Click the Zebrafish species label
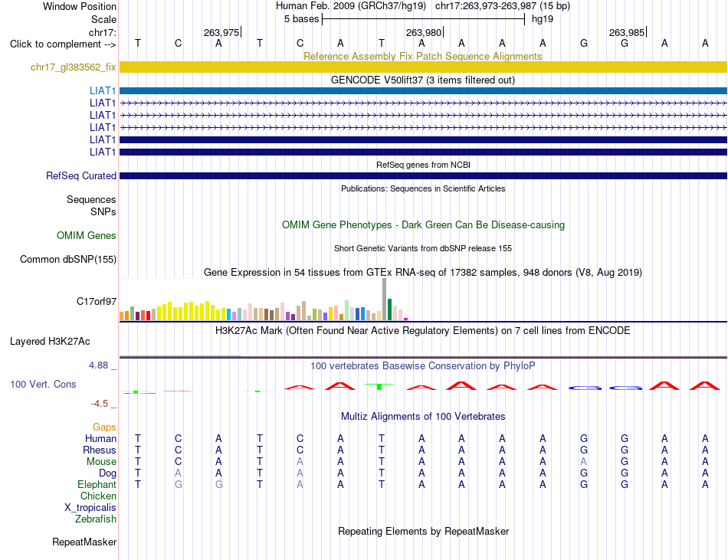 click(96, 519)
